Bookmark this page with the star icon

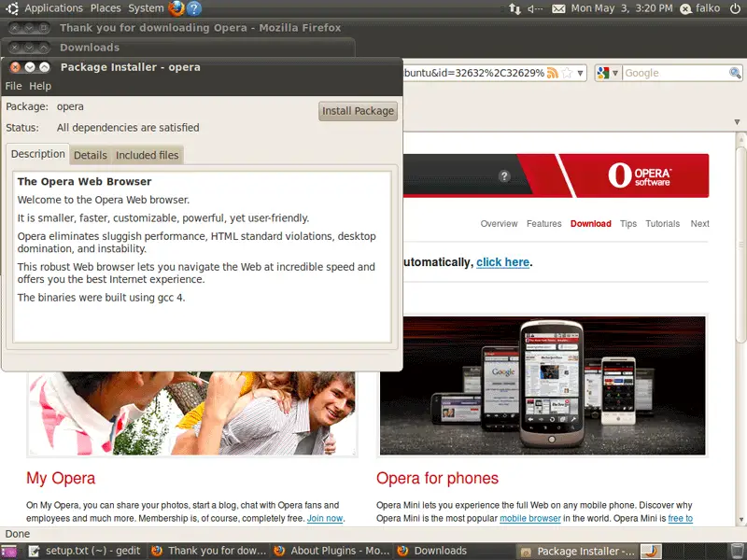point(567,73)
